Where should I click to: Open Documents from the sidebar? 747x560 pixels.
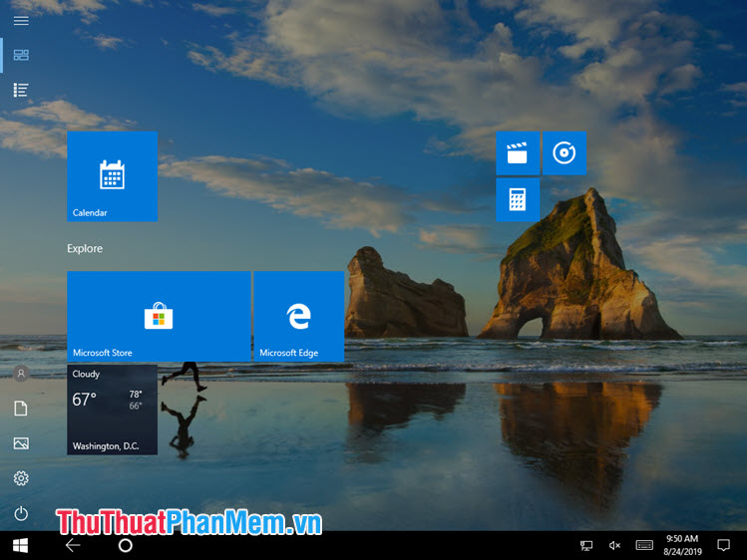[x=21, y=409]
